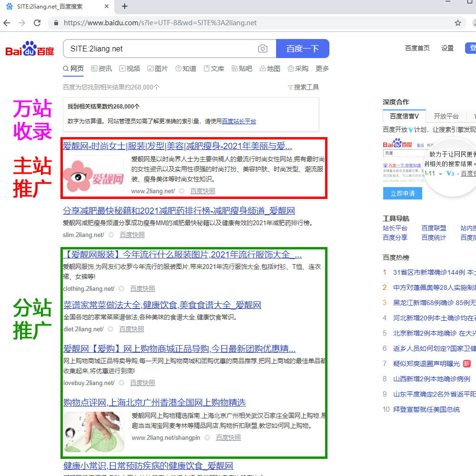This screenshot has height=476, width=476.
Task: Open the 健康小常识 result title
Action: [x=148, y=466]
